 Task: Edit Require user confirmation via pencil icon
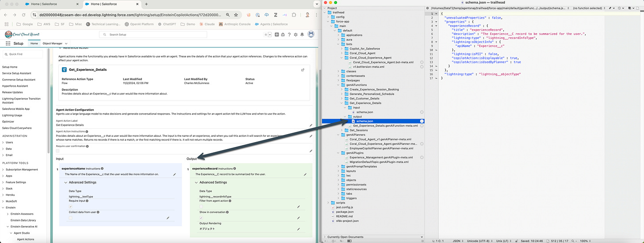(311, 151)
